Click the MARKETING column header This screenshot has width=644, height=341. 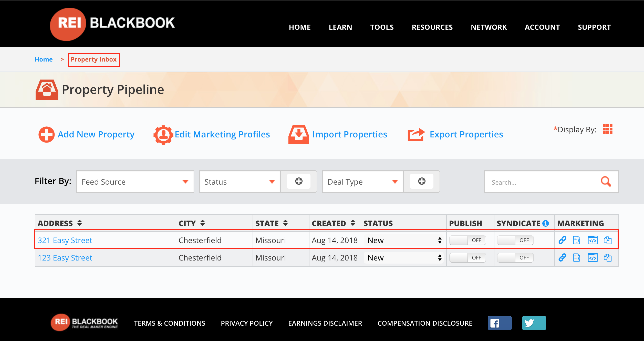pyautogui.click(x=580, y=223)
